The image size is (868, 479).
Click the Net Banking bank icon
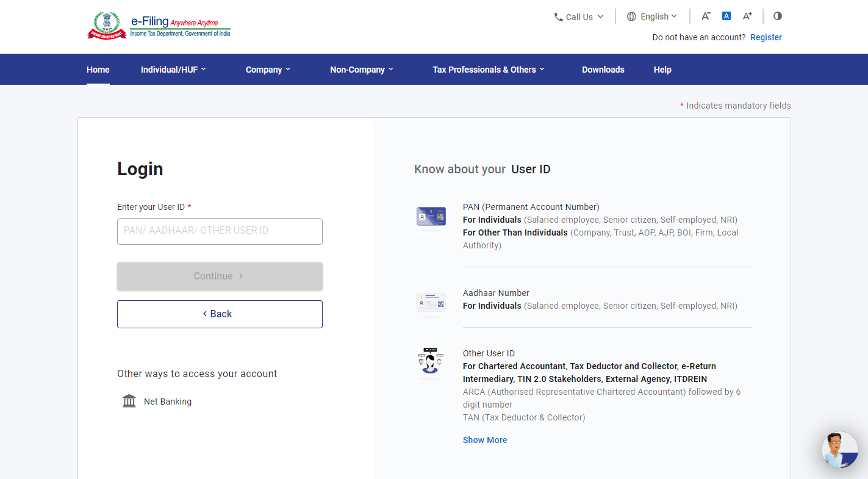[x=129, y=401]
